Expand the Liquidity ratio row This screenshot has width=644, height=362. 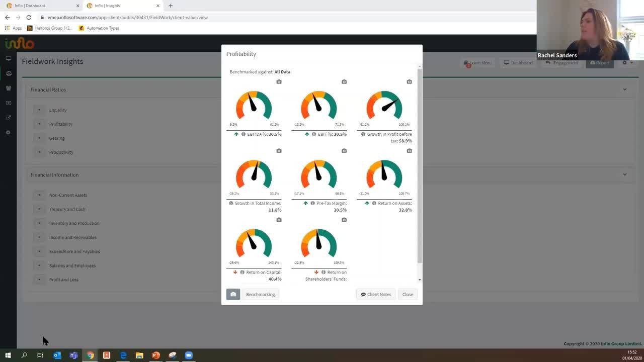39,110
